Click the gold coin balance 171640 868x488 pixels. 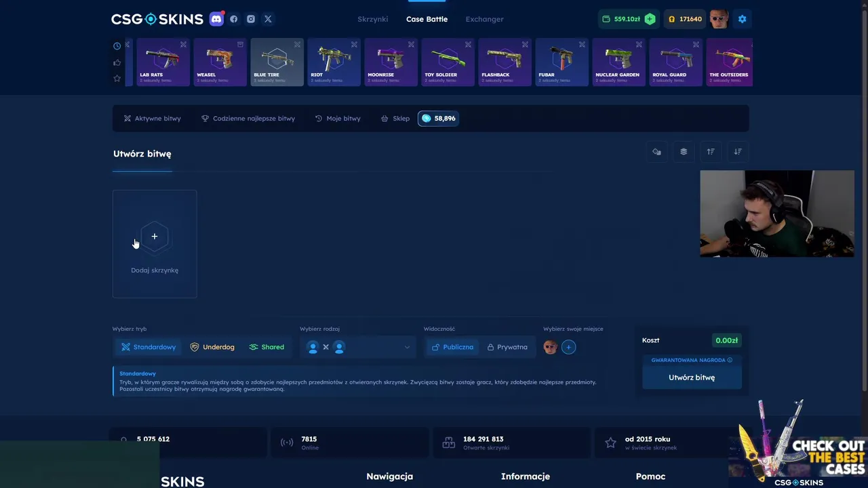(685, 19)
